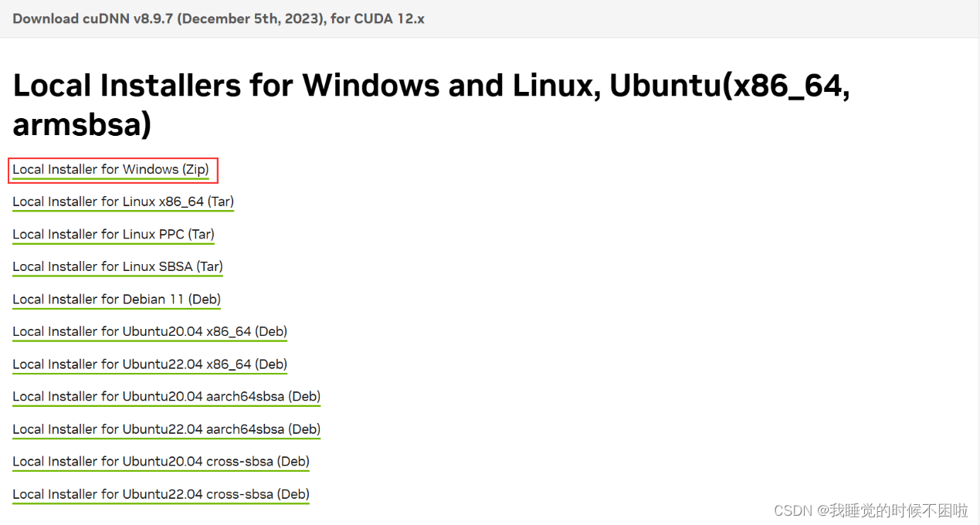Select Local Installer for Linux PPC (Tar)
The width and height of the screenshot is (980, 525).
click(x=114, y=234)
